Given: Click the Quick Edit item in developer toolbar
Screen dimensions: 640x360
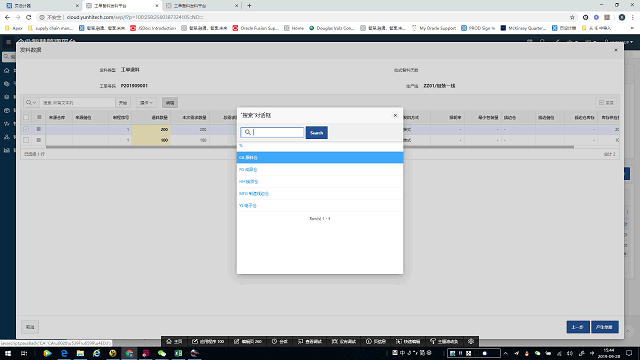Looking at the screenshot, I should point(408,341).
